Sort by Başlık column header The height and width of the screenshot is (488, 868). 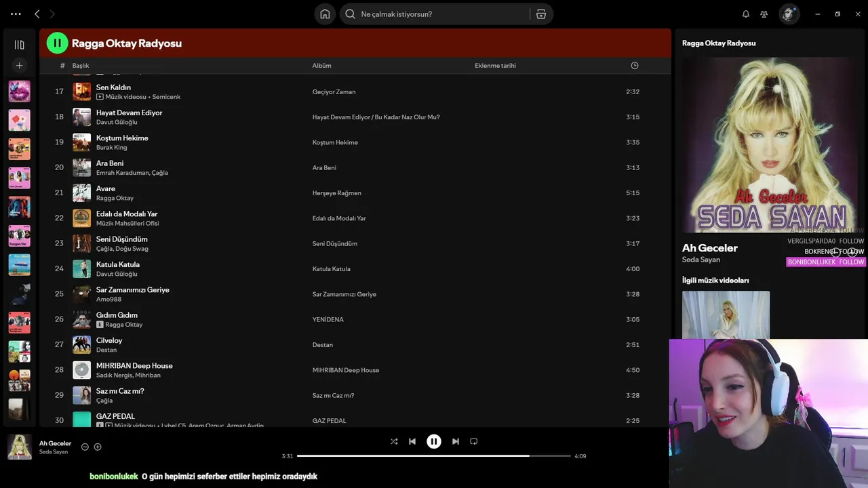[x=81, y=66]
